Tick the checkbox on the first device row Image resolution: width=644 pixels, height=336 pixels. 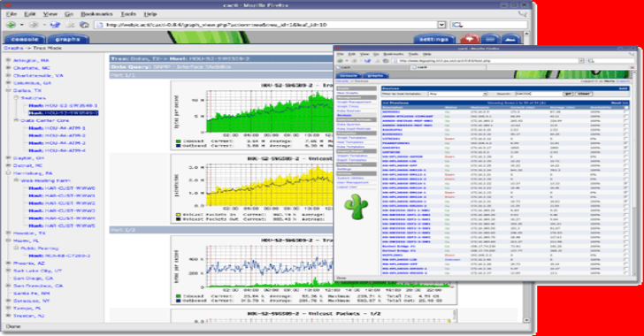pos(625,111)
